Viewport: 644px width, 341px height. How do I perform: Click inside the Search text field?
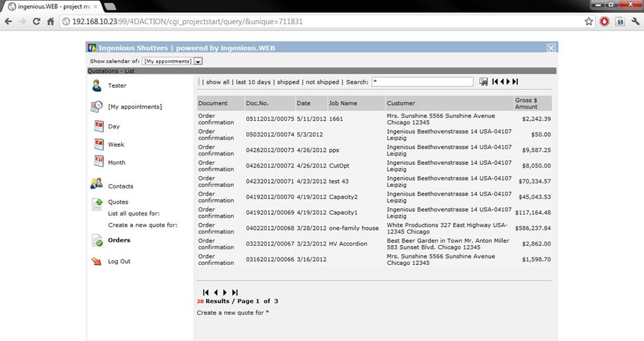(422, 82)
